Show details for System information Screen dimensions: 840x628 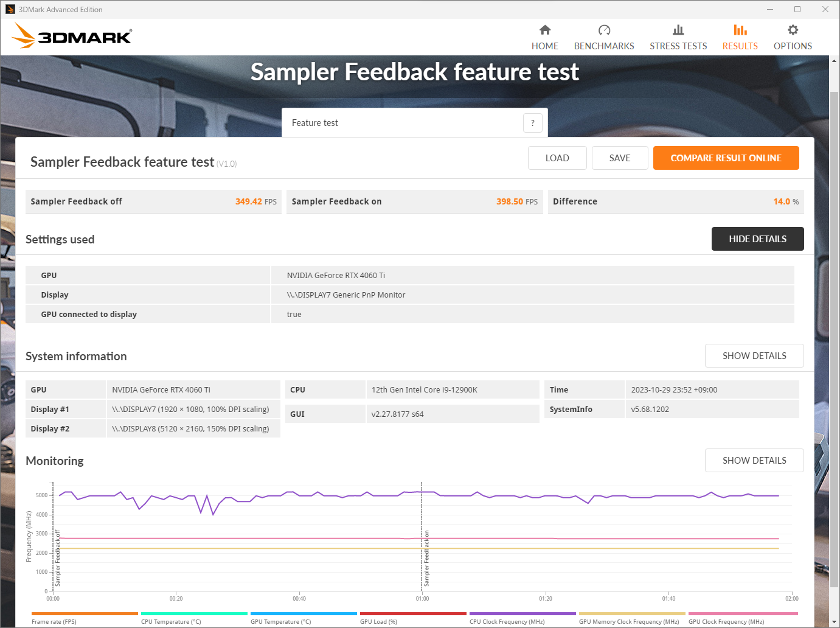pyautogui.click(x=754, y=356)
